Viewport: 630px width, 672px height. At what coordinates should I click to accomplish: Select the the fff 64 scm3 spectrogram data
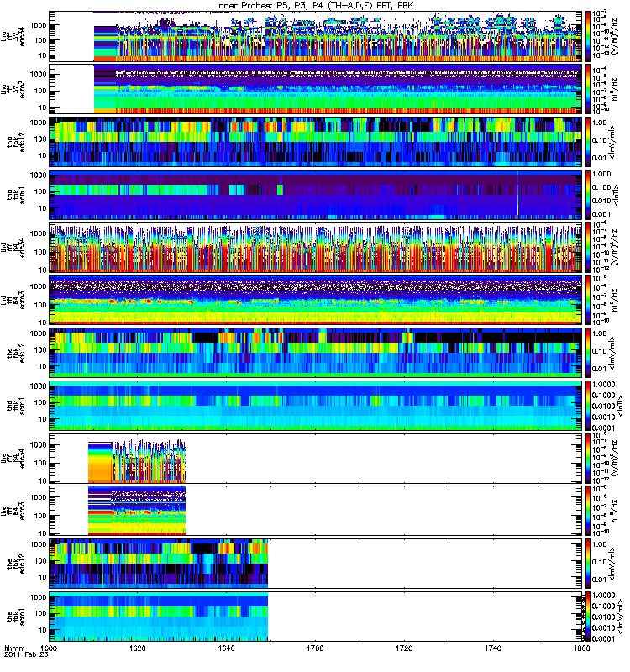coord(137,511)
